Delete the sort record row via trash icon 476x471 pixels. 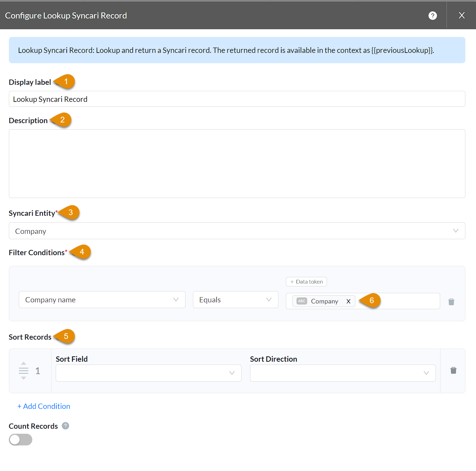tap(453, 371)
